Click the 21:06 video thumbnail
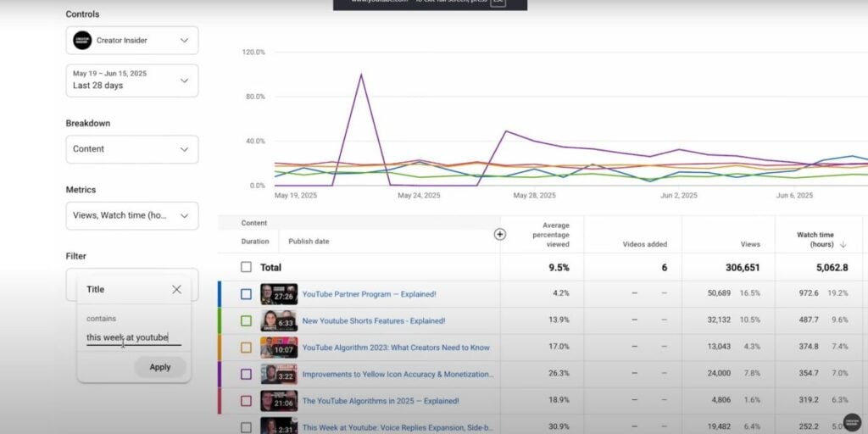The image size is (868, 434). (279, 401)
